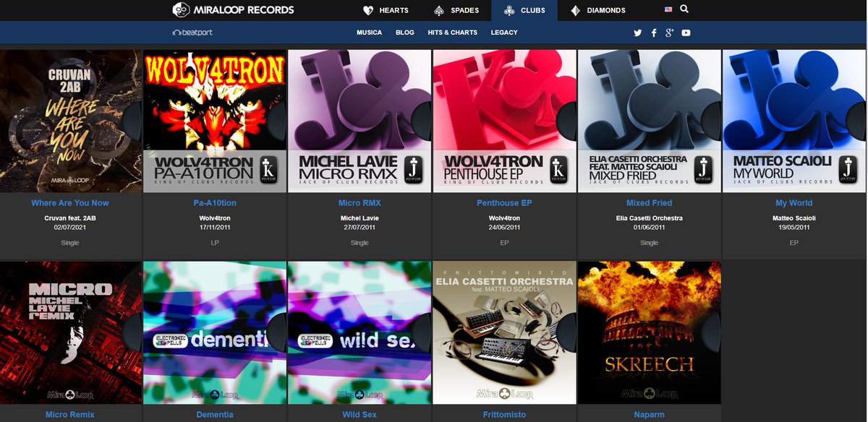This screenshot has height=422, width=868.
Task: Click the Micro Remix title link
Action: 70,415
